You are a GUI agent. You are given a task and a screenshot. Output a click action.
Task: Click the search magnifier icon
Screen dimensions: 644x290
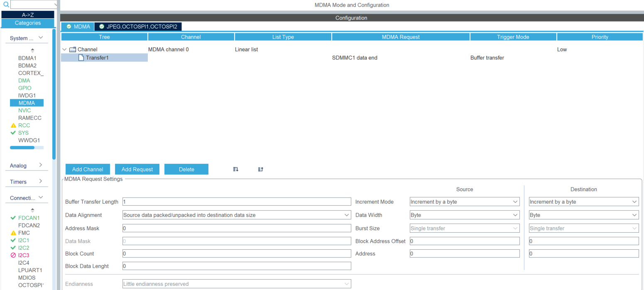point(6,4)
